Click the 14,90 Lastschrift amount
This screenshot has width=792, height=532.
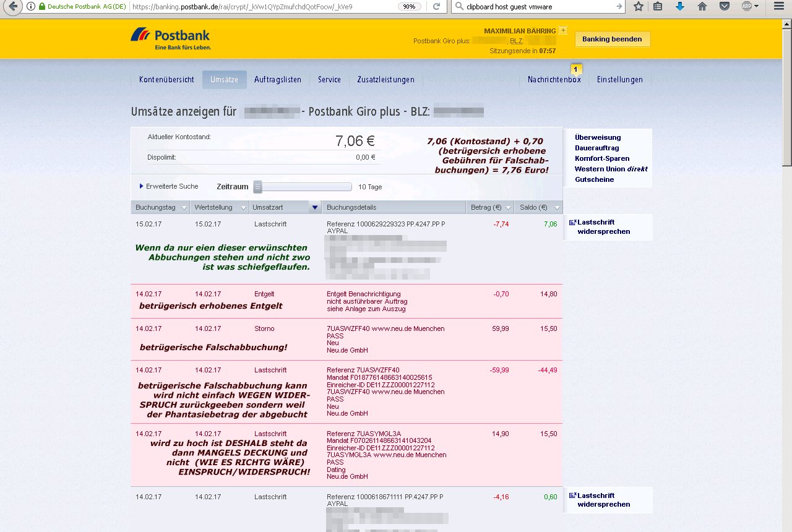500,434
